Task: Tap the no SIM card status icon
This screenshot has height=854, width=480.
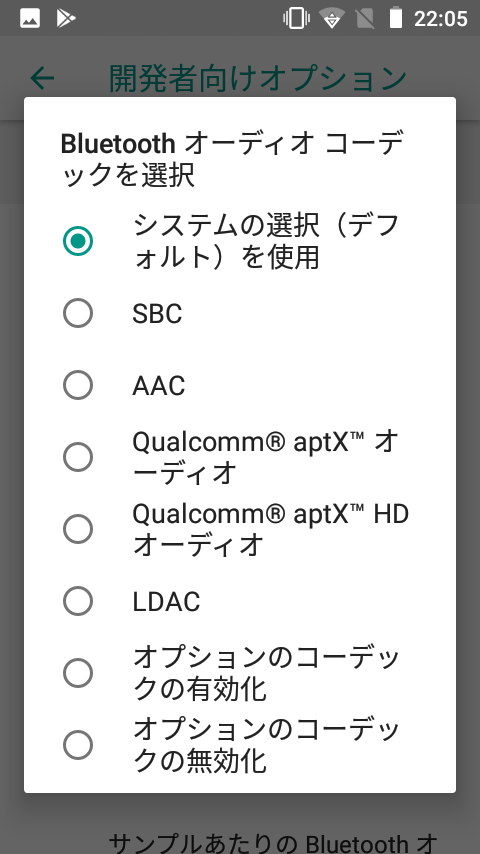Action: tap(364, 19)
